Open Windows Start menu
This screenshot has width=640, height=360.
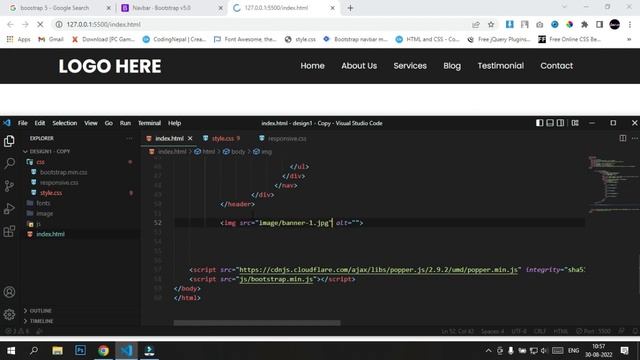11,350
